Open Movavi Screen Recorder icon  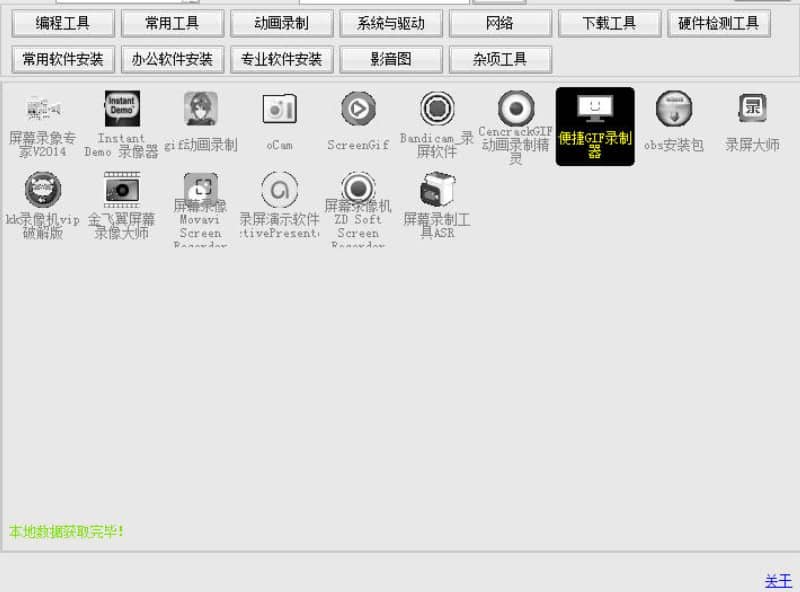201,189
